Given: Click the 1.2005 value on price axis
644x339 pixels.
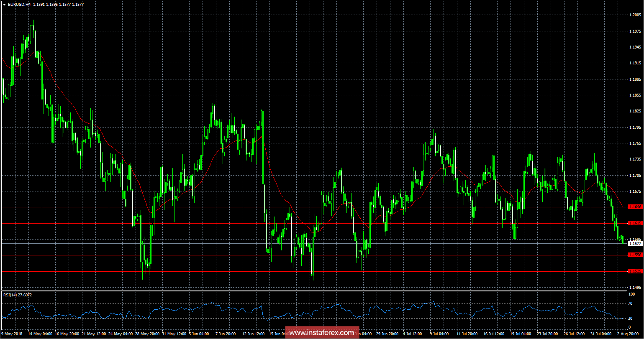Looking at the screenshot, I should [636, 15].
